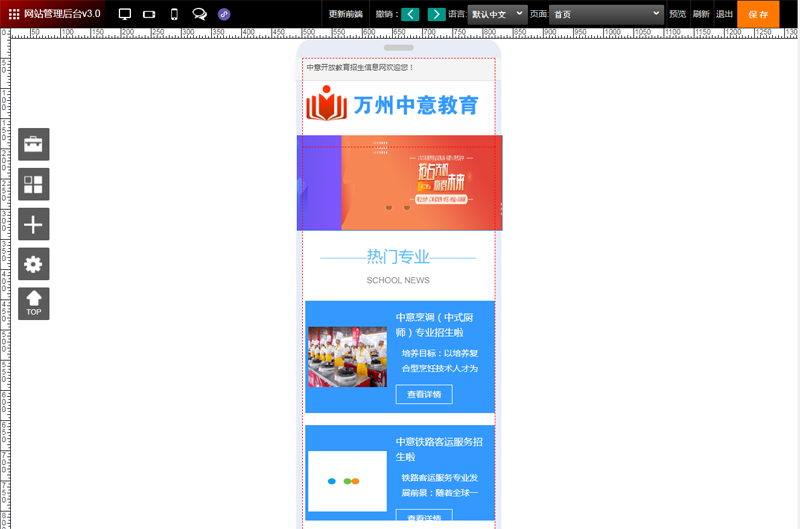Switch to desktop monitor preview
The image size is (800, 529).
[x=125, y=14]
